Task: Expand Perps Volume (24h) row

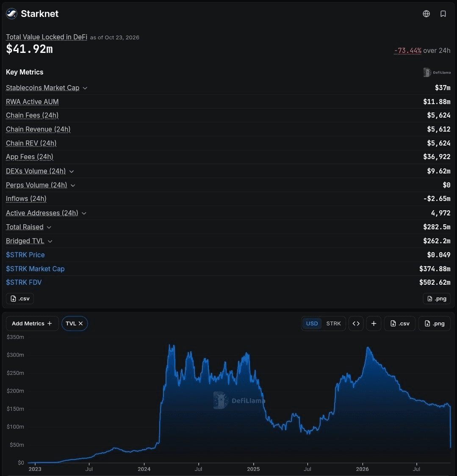Action: click(73, 185)
